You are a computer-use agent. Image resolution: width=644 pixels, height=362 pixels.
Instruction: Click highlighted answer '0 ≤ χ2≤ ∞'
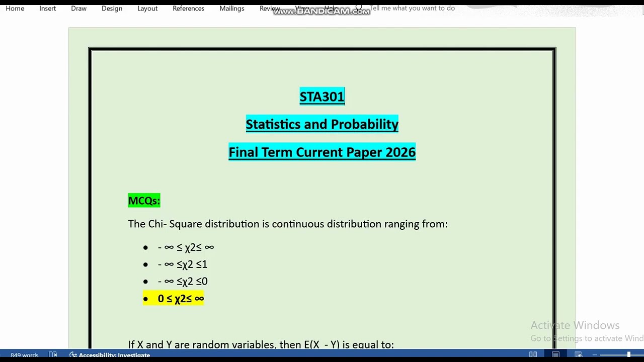click(181, 298)
